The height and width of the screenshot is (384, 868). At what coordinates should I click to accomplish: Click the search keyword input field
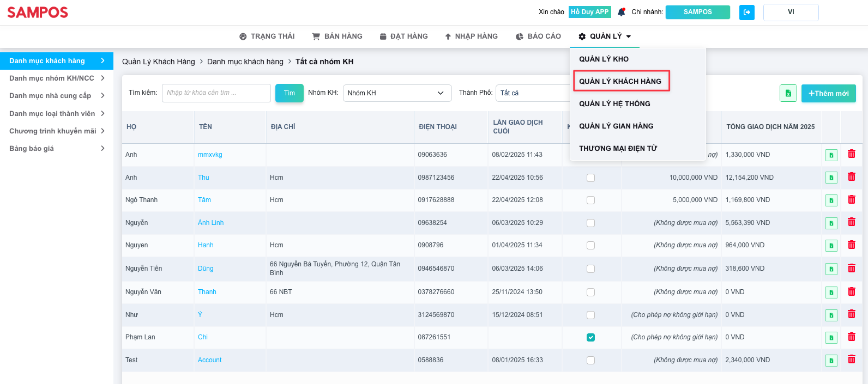[x=216, y=93]
